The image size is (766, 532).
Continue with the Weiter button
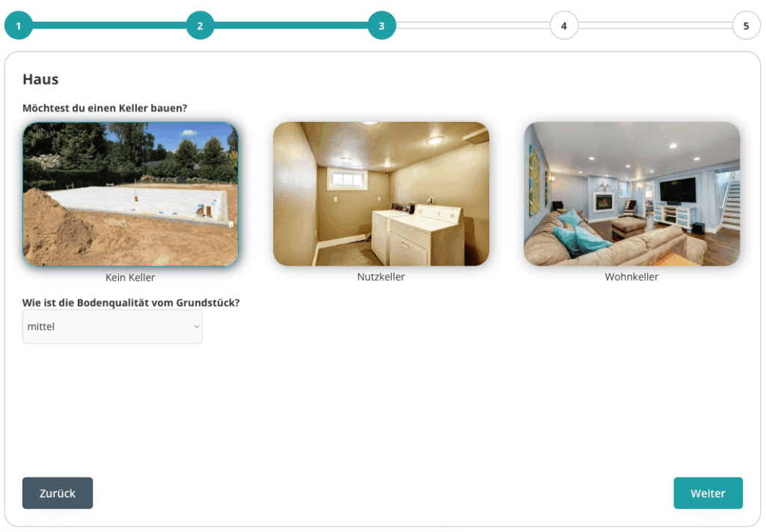click(x=708, y=493)
